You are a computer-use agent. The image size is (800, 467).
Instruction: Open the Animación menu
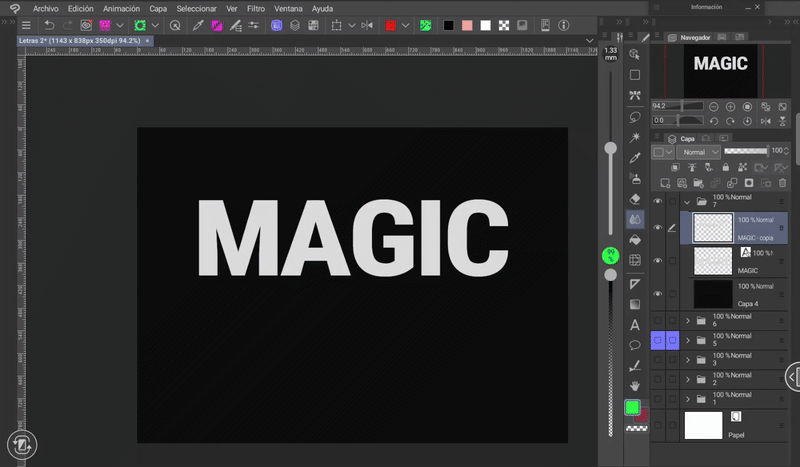click(x=121, y=8)
